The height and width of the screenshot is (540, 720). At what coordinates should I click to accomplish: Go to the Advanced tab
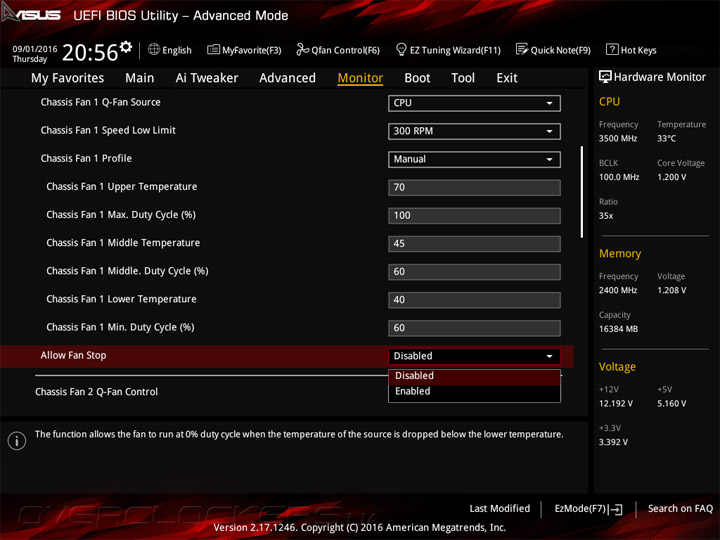[287, 78]
